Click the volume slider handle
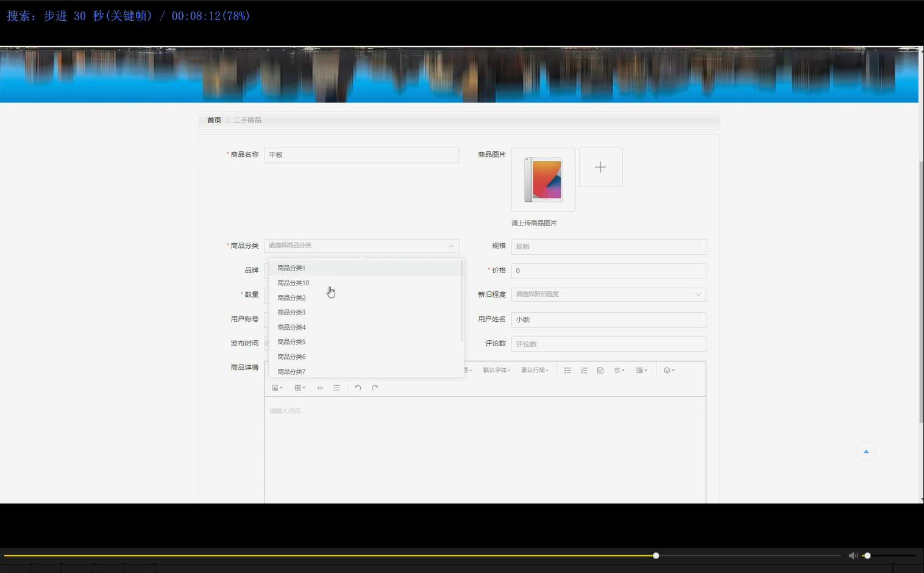 coord(867,555)
